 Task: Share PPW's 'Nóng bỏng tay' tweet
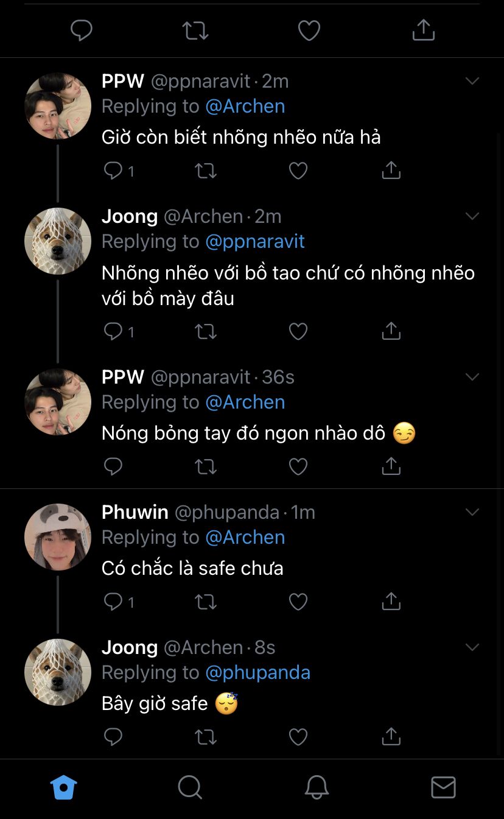point(391,466)
